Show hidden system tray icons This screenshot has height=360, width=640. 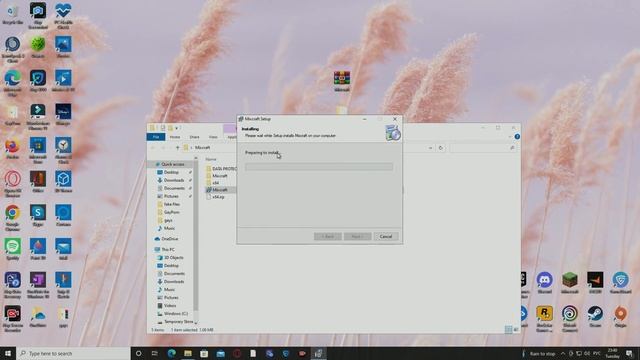pyautogui.click(x=563, y=353)
